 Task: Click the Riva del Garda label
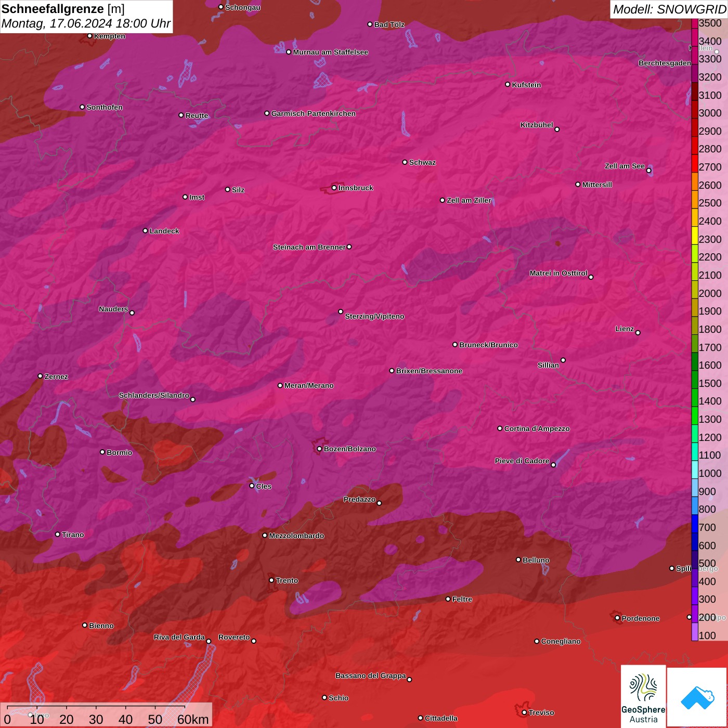click(x=179, y=637)
